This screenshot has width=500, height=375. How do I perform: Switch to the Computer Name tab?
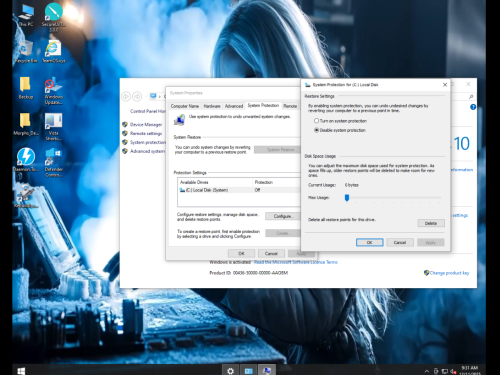[x=185, y=106]
